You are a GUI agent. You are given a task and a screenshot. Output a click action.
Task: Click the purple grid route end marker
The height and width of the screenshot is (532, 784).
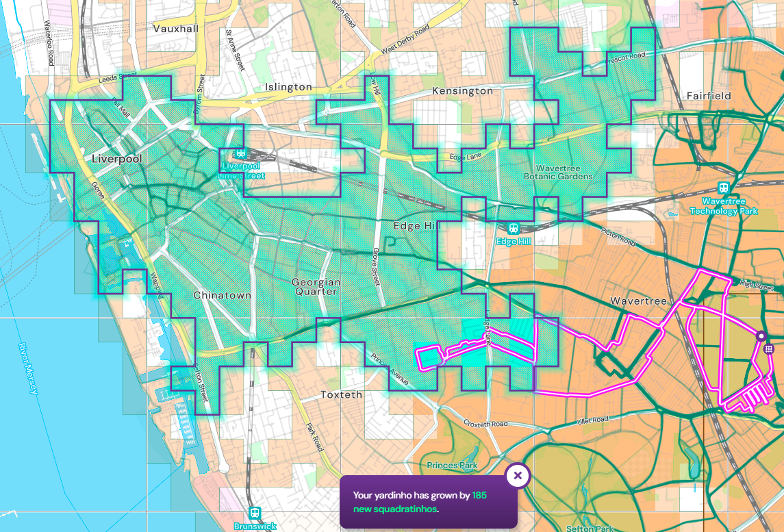point(769,349)
